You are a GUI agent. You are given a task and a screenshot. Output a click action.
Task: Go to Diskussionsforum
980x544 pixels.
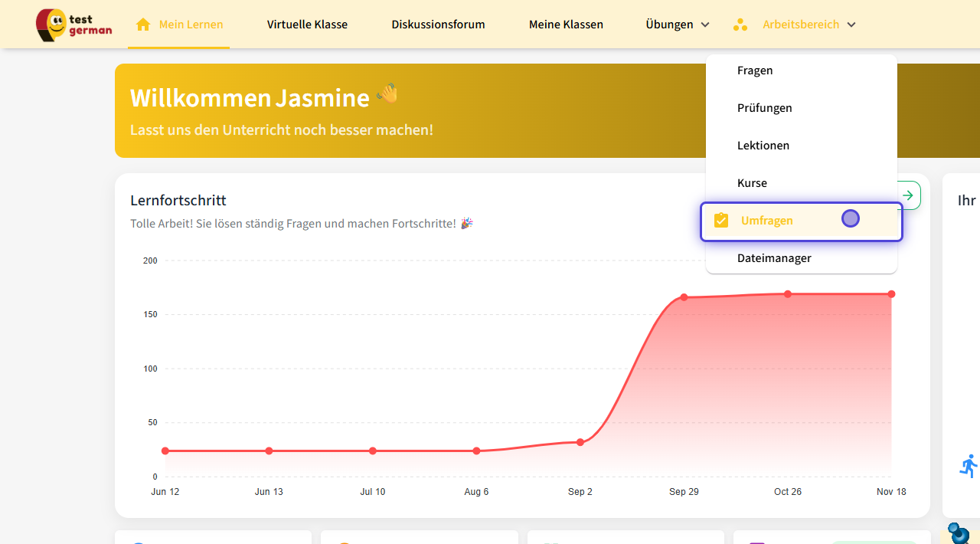438,25
